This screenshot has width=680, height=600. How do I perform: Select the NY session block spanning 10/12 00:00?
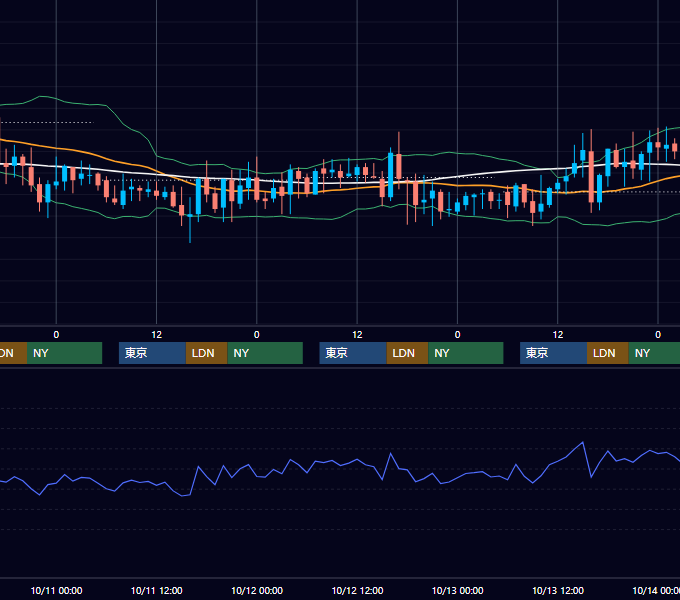pyautogui.click(x=265, y=353)
